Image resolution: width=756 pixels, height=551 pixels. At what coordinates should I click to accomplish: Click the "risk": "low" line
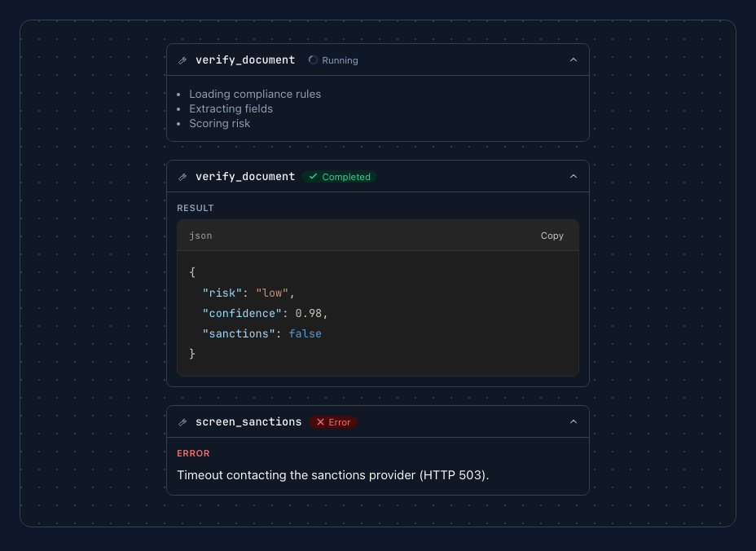click(248, 293)
